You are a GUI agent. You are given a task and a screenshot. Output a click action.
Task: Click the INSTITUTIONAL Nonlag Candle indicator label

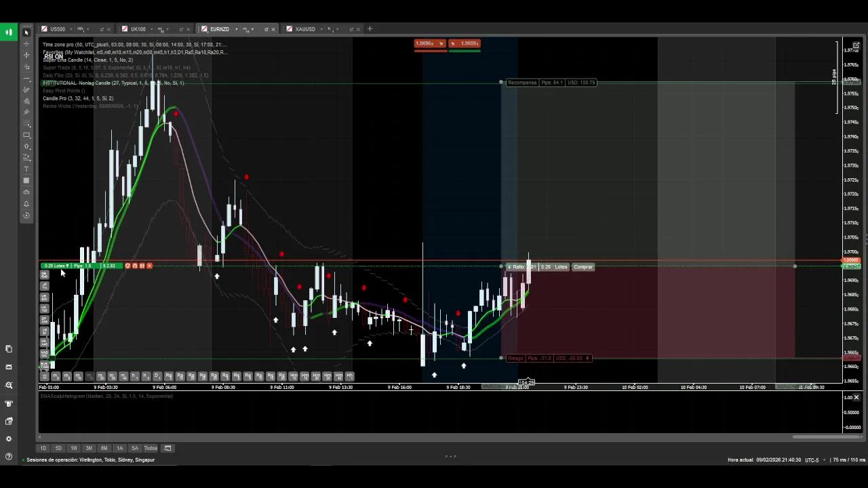(113, 83)
